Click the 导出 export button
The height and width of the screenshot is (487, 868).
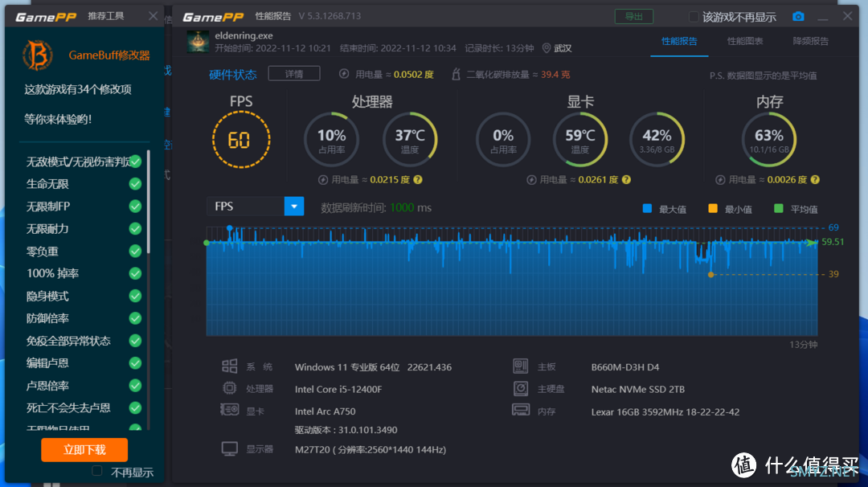(634, 17)
